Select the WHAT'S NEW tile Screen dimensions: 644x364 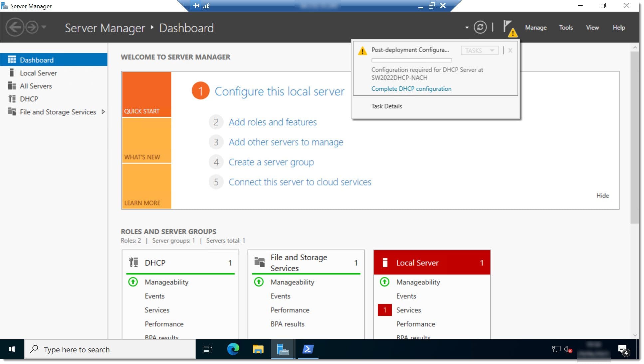(x=146, y=140)
